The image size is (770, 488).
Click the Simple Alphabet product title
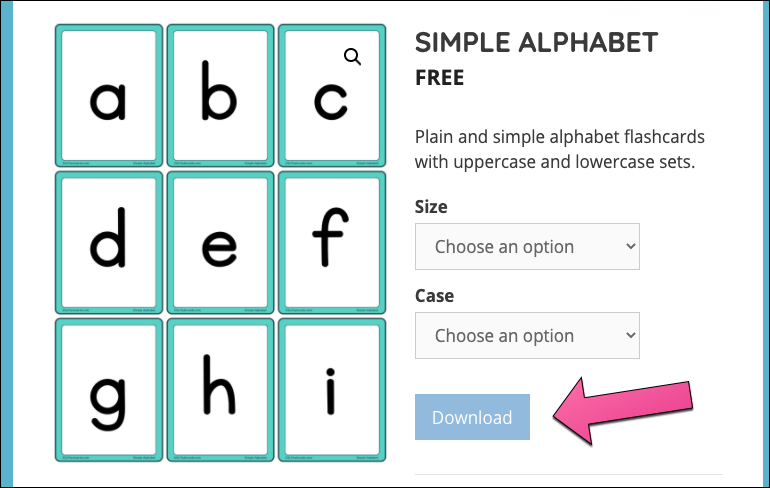pos(536,42)
